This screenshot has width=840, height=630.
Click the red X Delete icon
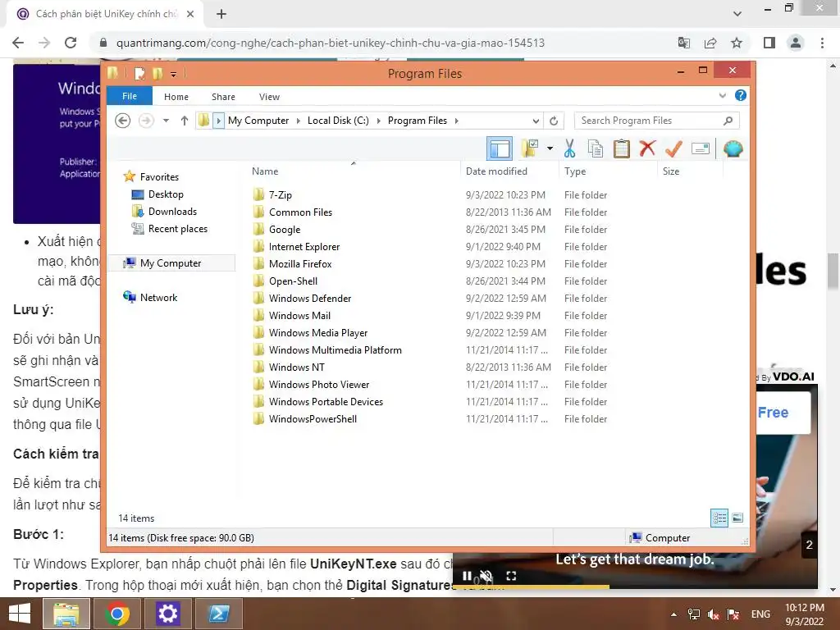(x=647, y=148)
